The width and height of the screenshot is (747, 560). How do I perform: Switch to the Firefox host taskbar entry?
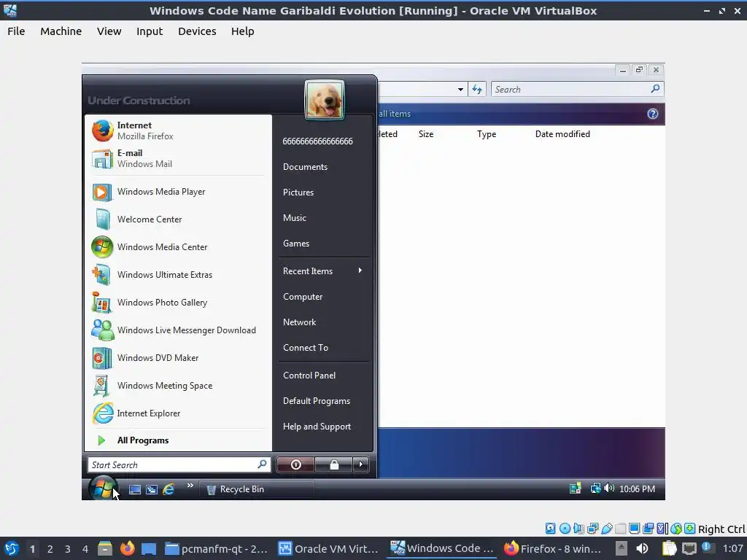554,548
